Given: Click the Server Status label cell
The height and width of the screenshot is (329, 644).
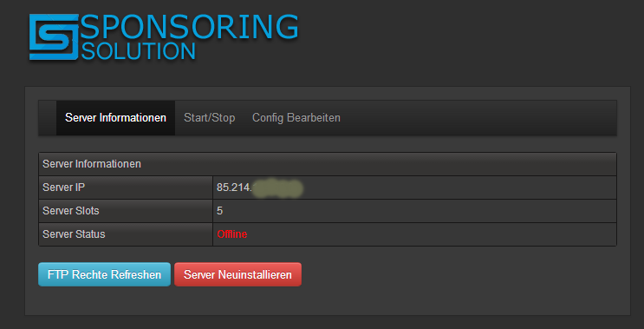Looking at the screenshot, I should [126, 234].
